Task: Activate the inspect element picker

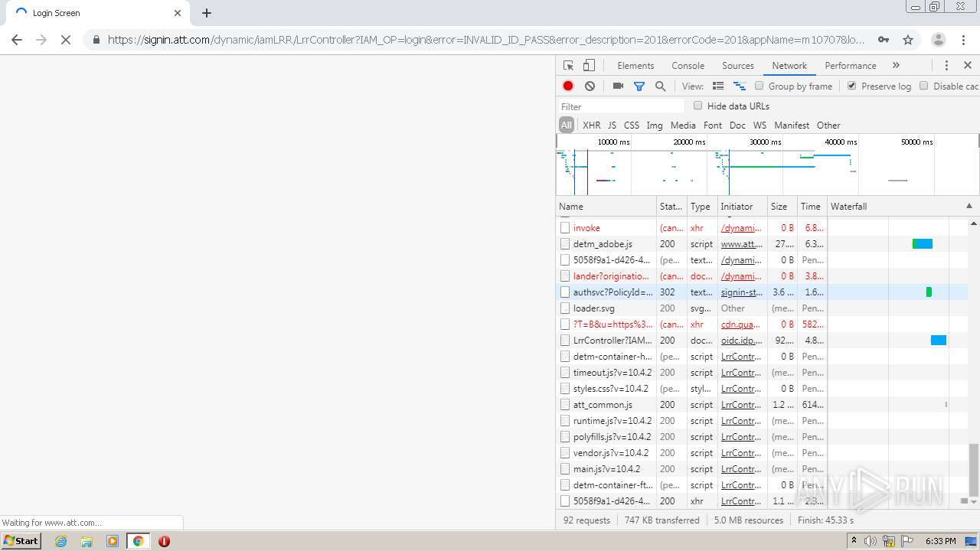Action: coord(568,66)
